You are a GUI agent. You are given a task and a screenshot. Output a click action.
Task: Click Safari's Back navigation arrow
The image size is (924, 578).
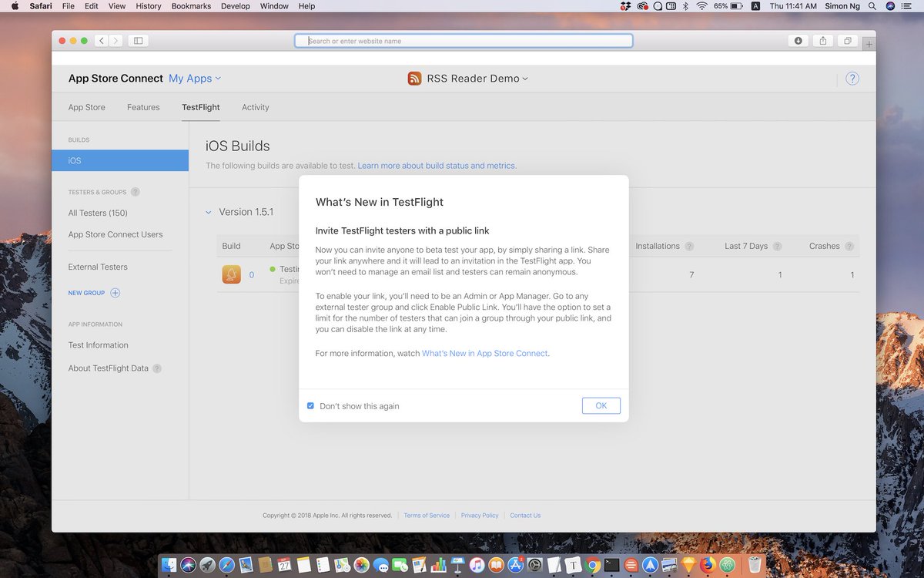coord(102,41)
